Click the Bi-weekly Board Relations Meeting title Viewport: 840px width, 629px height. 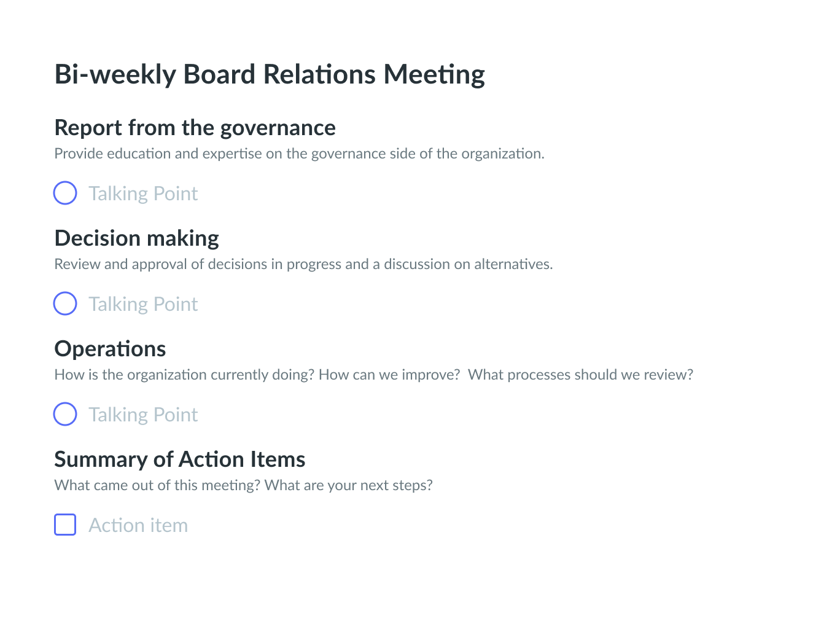coord(270,74)
